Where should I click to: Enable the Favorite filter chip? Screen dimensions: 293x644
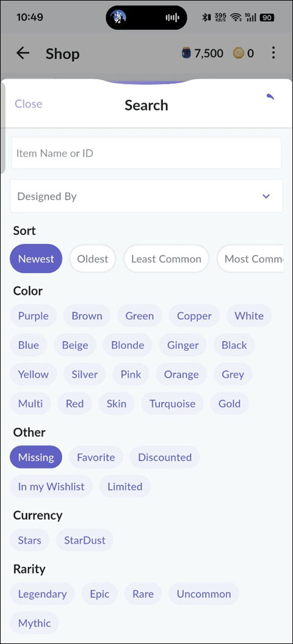point(96,457)
